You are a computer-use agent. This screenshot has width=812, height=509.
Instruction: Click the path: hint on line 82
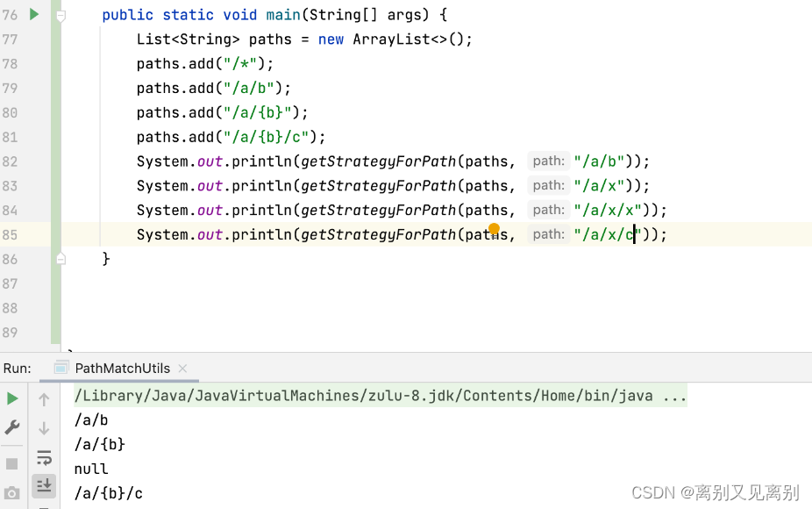[548, 161]
